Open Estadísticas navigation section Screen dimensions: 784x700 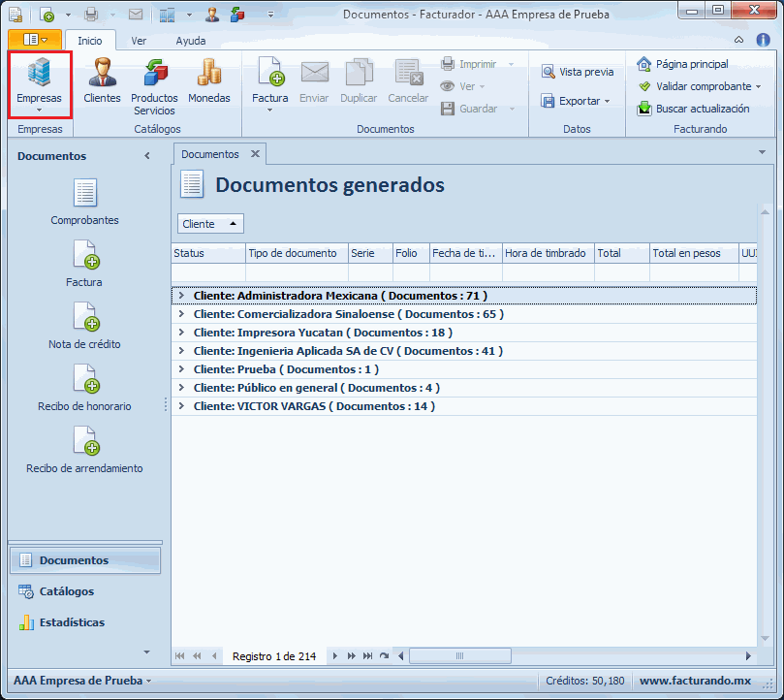pos(71,622)
